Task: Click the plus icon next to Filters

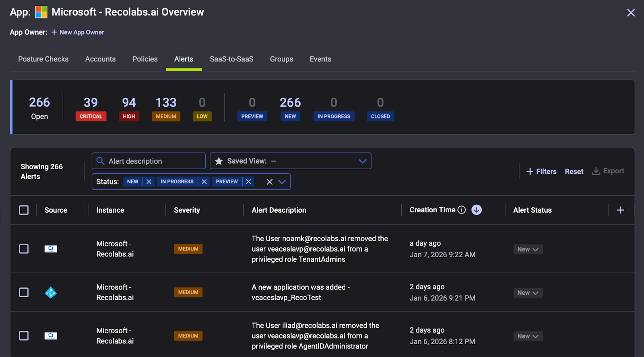Action: pyautogui.click(x=530, y=172)
